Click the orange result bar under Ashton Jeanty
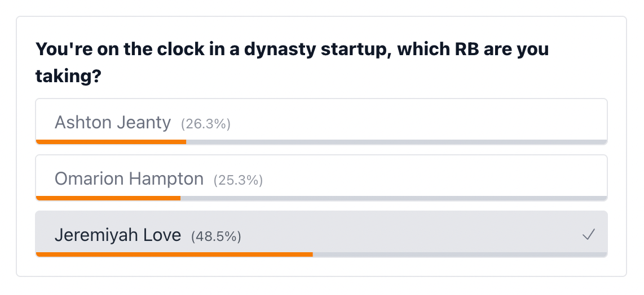Screen dimensions: 644x295 [111, 142]
